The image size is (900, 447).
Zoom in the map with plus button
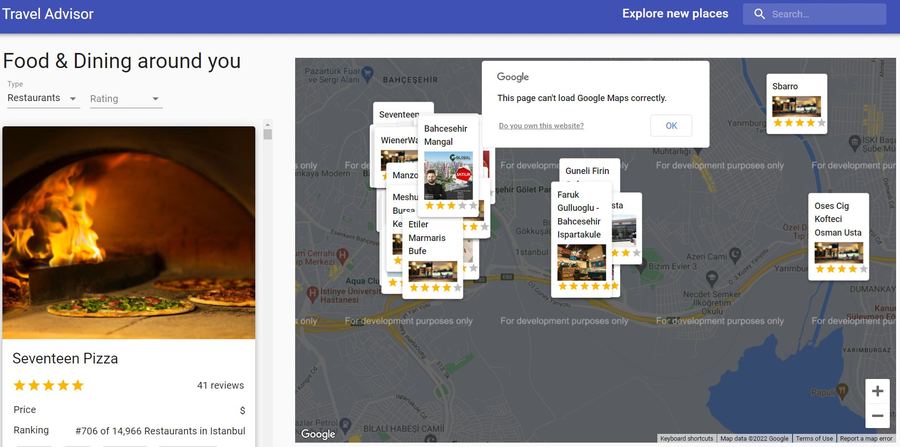[x=877, y=391]
